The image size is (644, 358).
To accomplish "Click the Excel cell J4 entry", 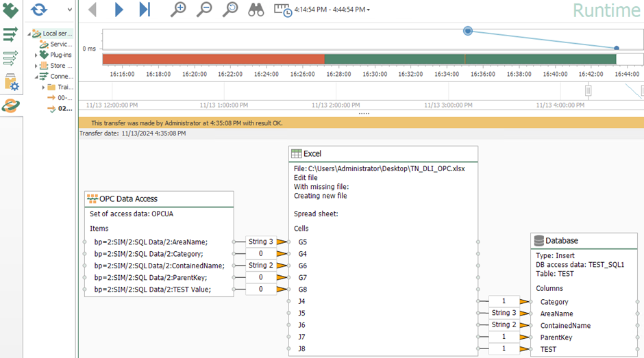I will 301,301.
